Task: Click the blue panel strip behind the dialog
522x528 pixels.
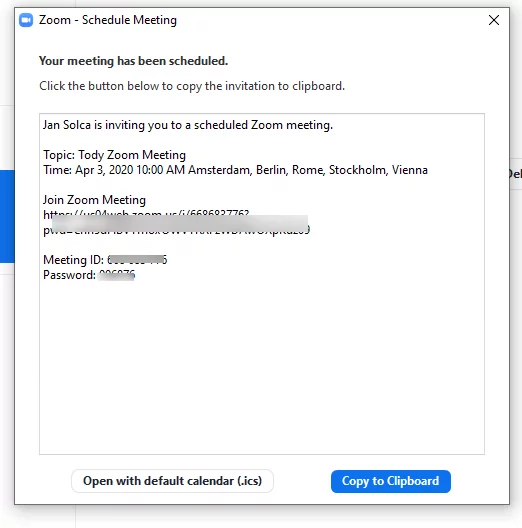Action: [7, 216]
